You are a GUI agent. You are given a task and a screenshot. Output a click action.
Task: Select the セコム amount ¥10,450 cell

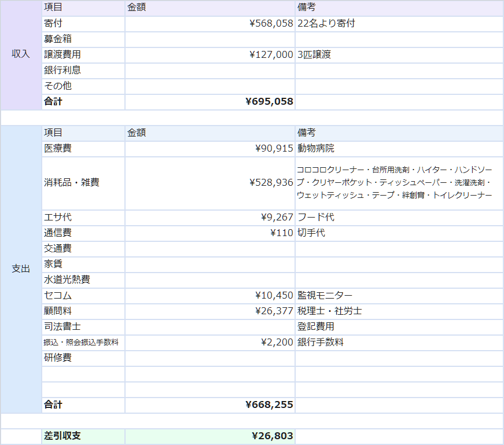(209, 296)
